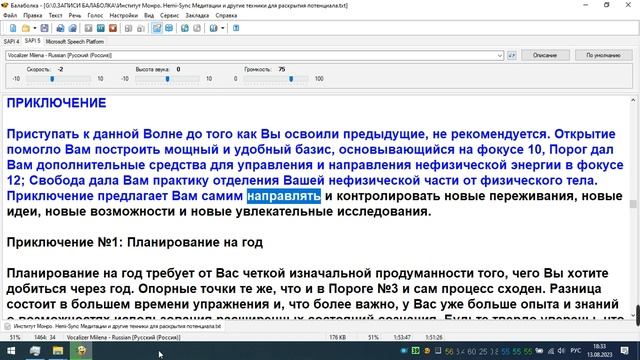Click the icon right of the highlighted toggle
The height and width of the screenshot is (360, 640).
coord(169,28)
